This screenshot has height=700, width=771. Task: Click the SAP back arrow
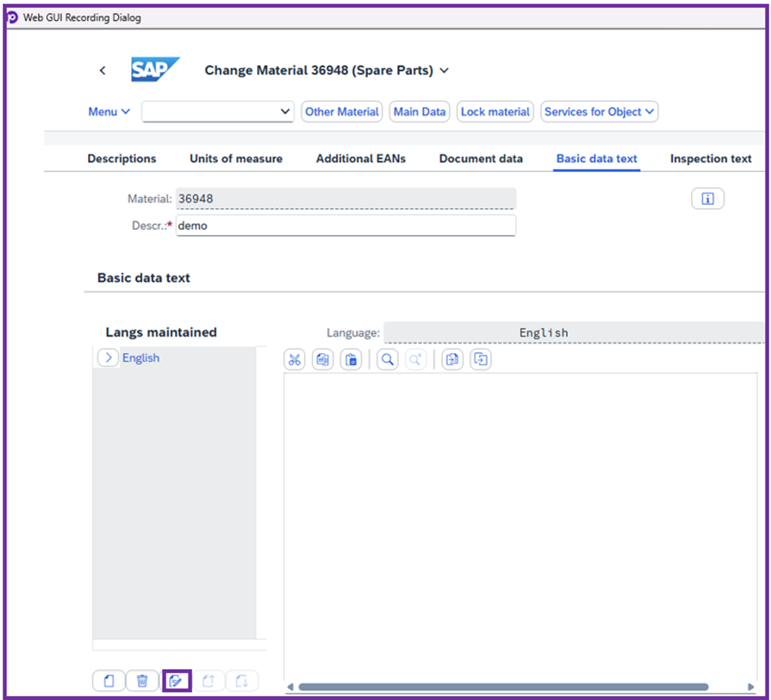click(103, 71)
